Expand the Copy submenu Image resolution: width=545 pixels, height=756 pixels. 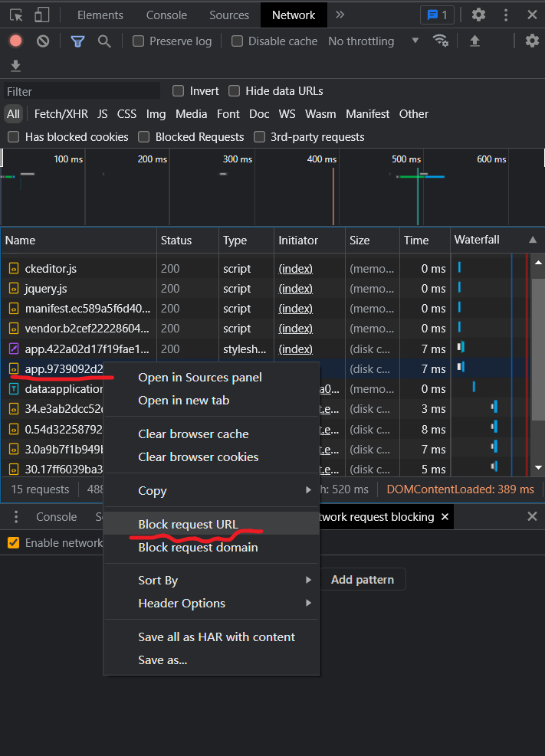[212, 491]
